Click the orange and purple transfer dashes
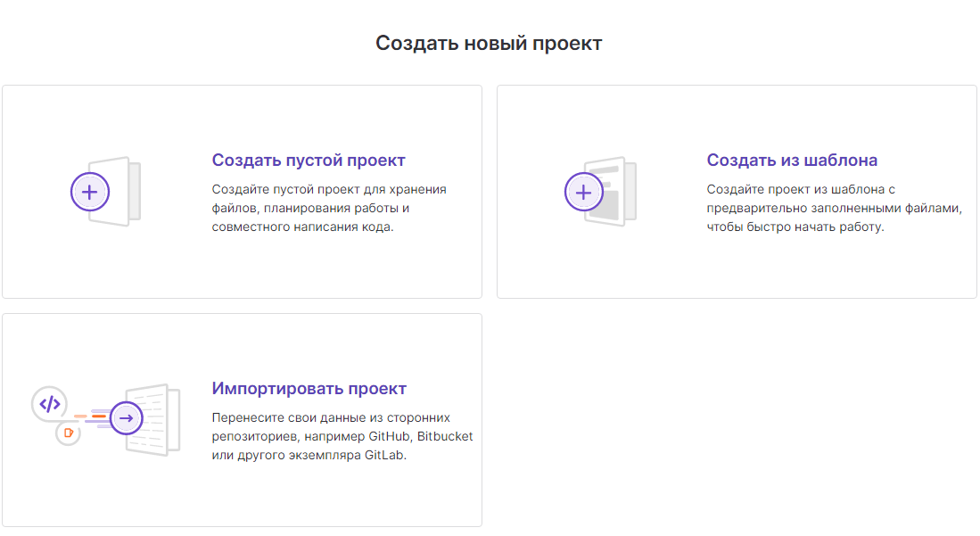The image size is (980, 536). pyautogui.click(x=91, y=416)
